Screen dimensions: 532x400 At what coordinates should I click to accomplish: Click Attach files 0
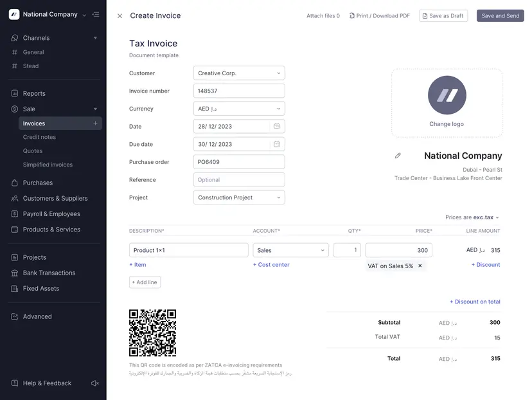[x=323, y=15]
